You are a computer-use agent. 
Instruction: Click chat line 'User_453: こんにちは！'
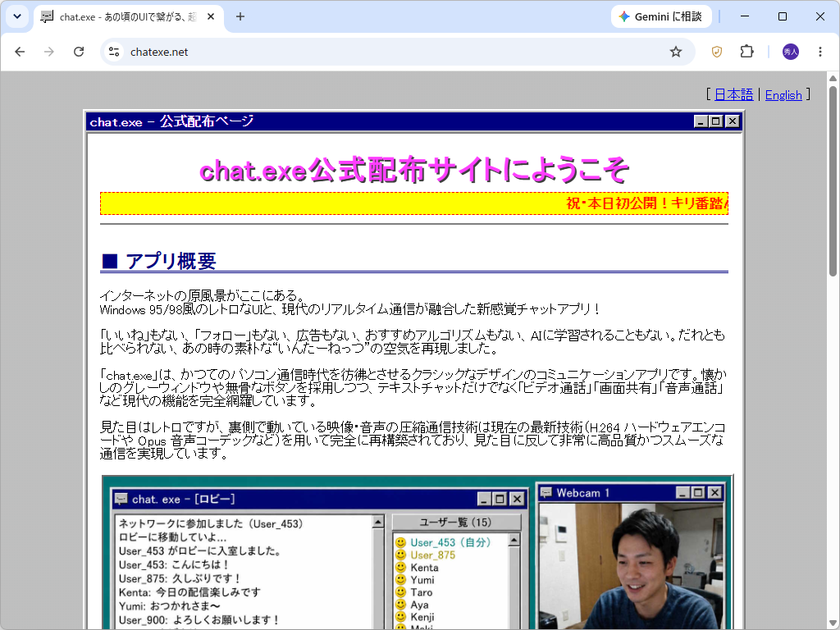coord(174,564)
